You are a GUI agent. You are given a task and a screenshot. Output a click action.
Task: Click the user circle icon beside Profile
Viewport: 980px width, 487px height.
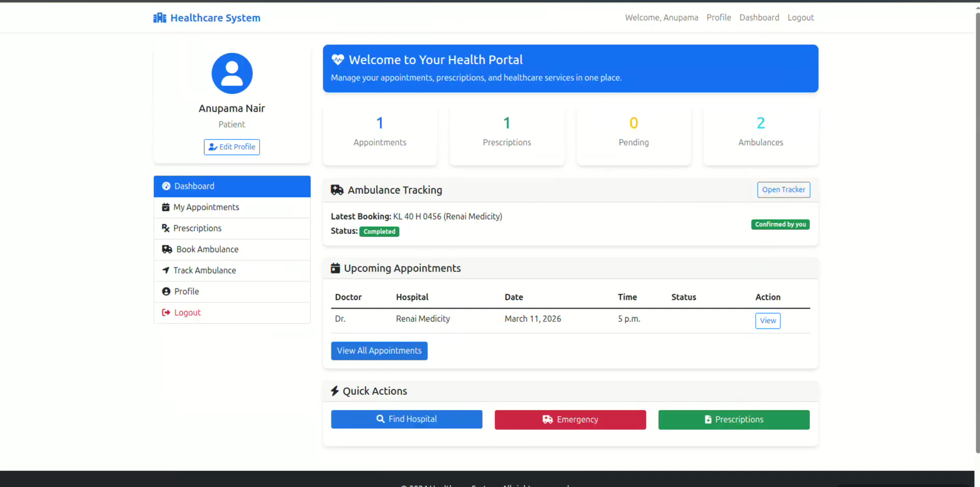166,291
